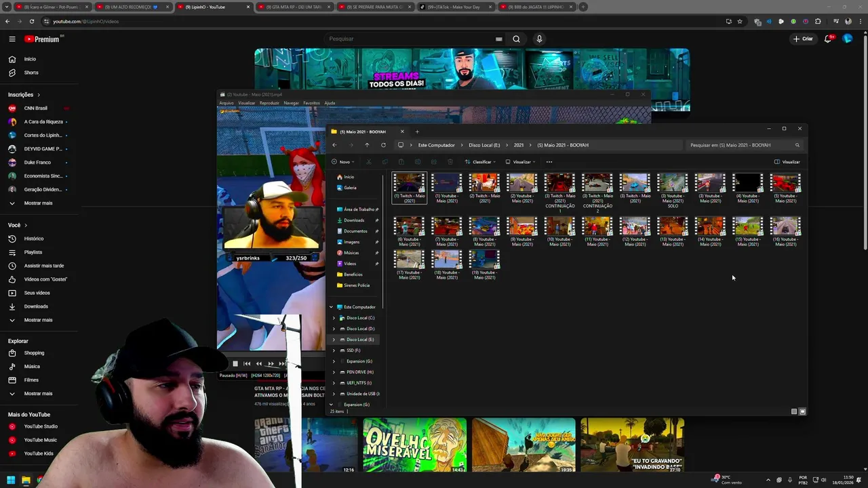Select Área de Trabalho in Explorer sidebar
The width and height of the screenshot is (868, 488).
click(x=359, y=209)
